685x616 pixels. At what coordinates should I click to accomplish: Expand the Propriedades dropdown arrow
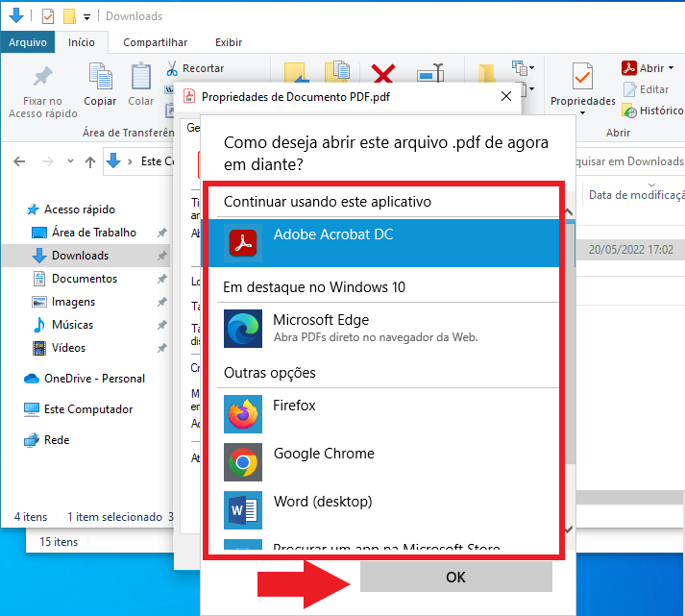click(582, 113)
